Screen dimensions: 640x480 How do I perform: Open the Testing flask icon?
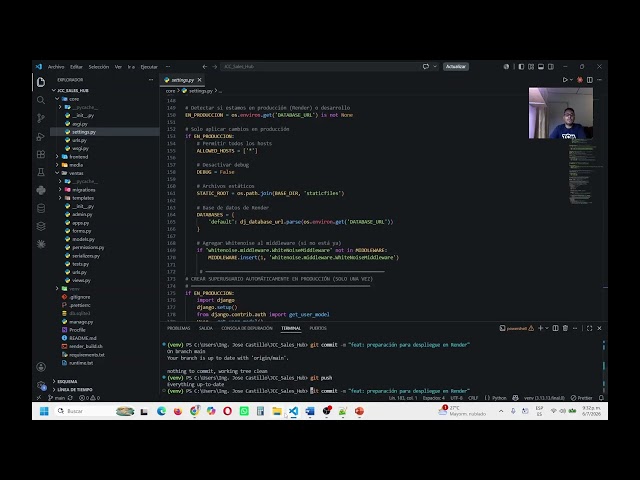point(41,172)
